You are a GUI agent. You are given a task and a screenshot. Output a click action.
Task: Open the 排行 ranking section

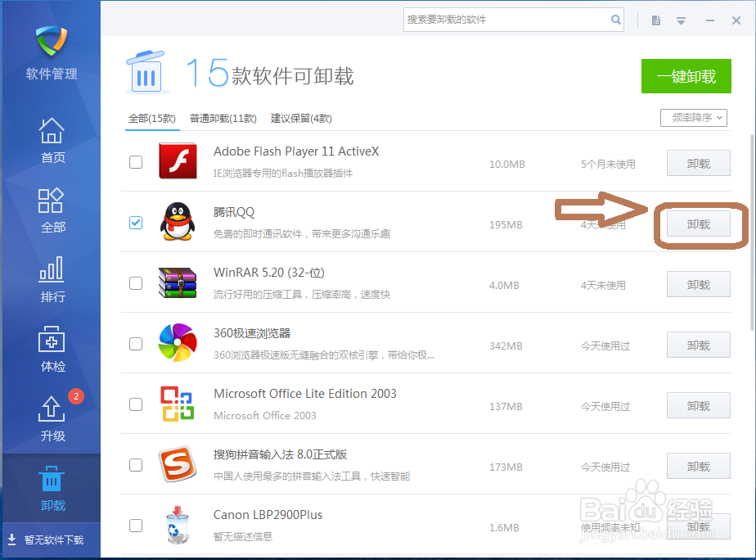pyautogui.click(x=52, y=279)
